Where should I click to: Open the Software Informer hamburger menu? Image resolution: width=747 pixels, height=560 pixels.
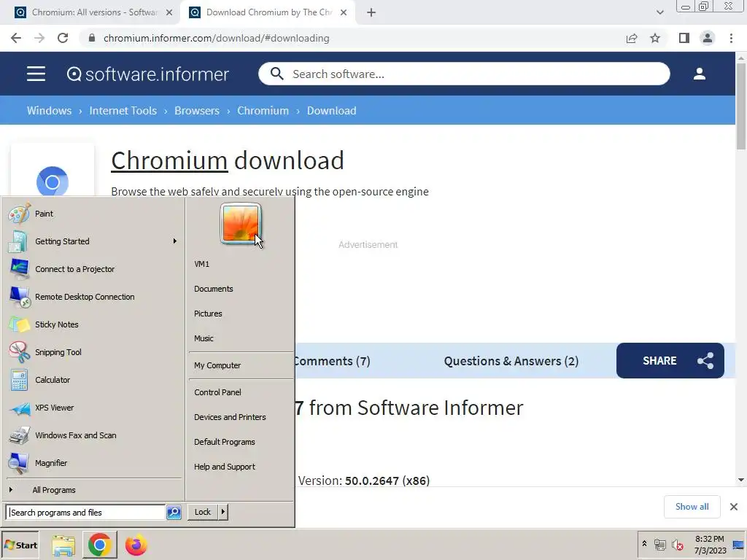pyautogui.click(x=36, y=74)
